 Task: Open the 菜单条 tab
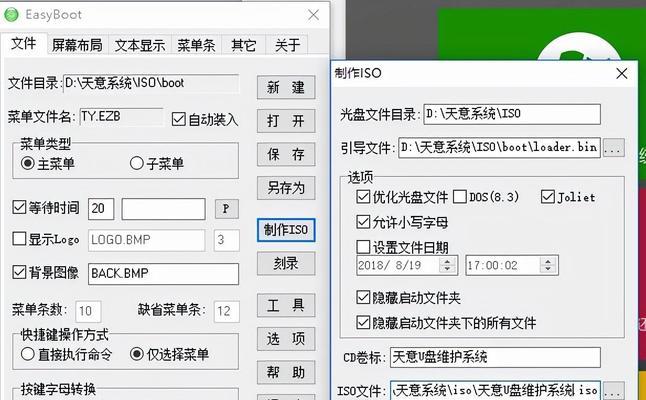(196, 44)
